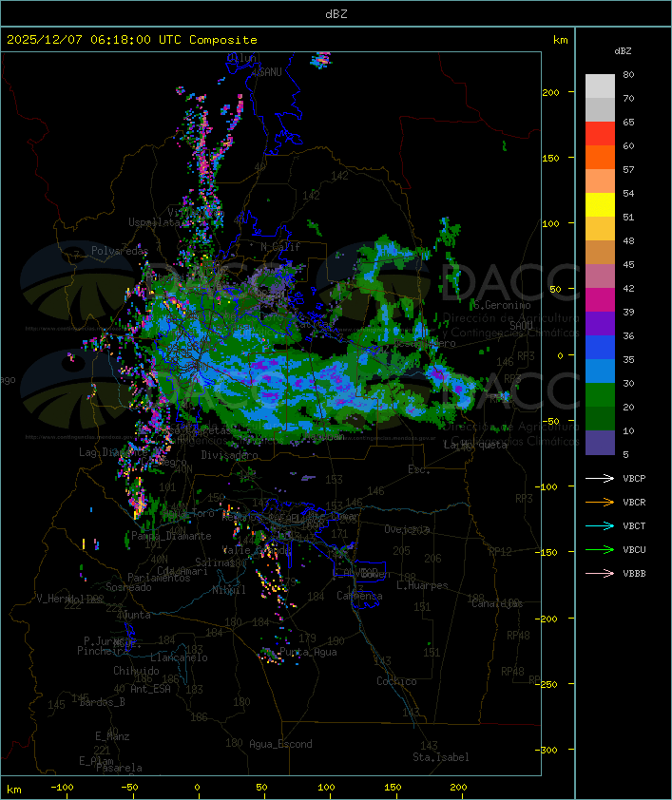Click the pink VBBB arrow icon
672x800 pixels.
click(600, 574)
